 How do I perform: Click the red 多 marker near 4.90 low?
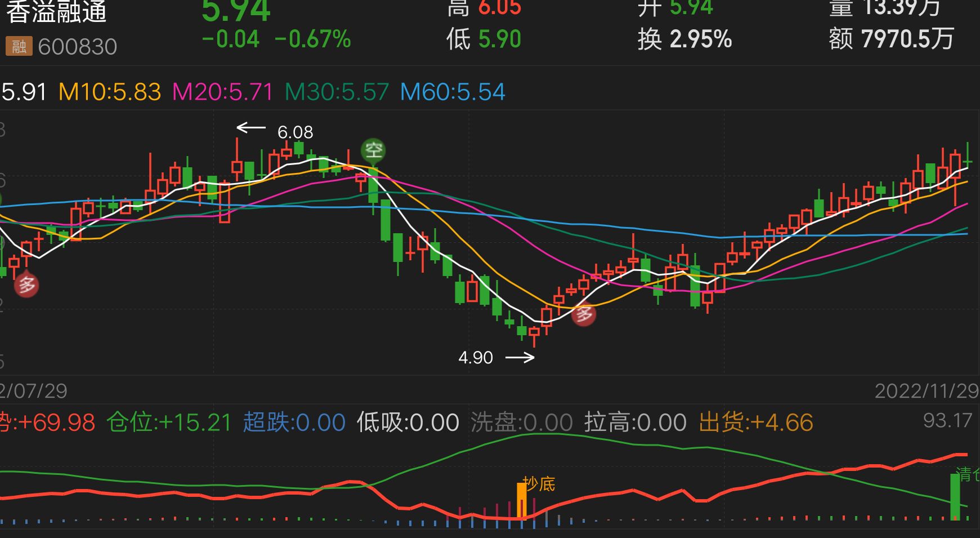tap(584, 313)
